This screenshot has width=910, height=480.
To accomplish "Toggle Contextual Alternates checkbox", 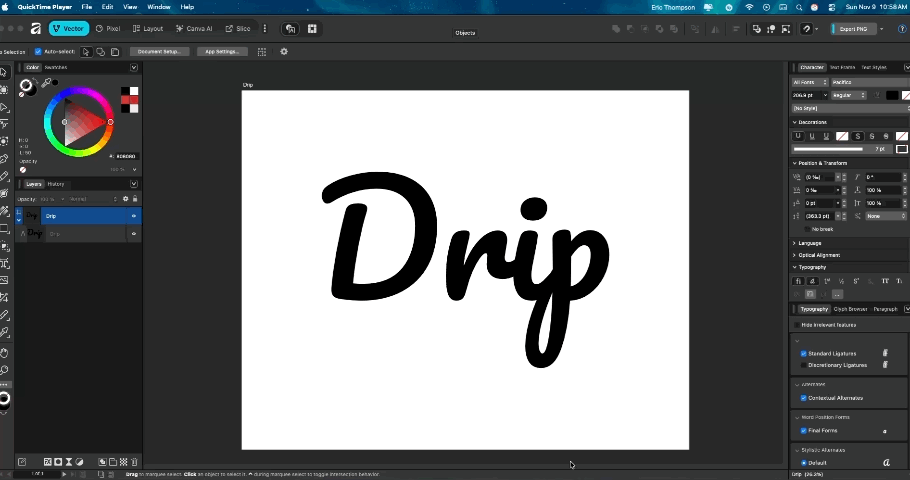I will (x=804, y=398).
